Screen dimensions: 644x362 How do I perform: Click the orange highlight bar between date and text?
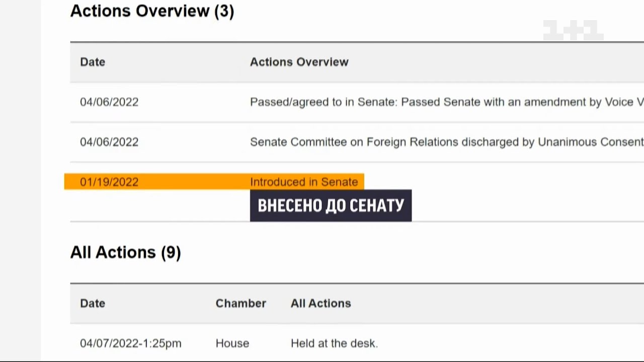(x=194, y=182)
